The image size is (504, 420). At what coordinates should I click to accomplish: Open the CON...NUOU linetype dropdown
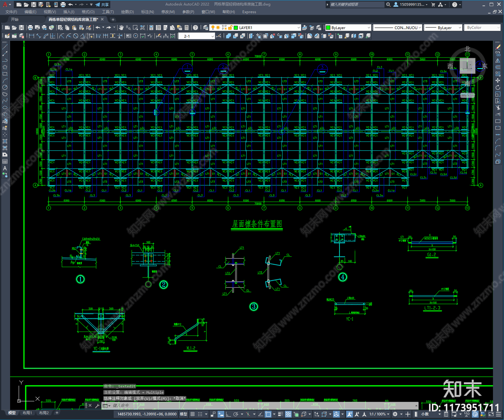(x=398, y=28)
